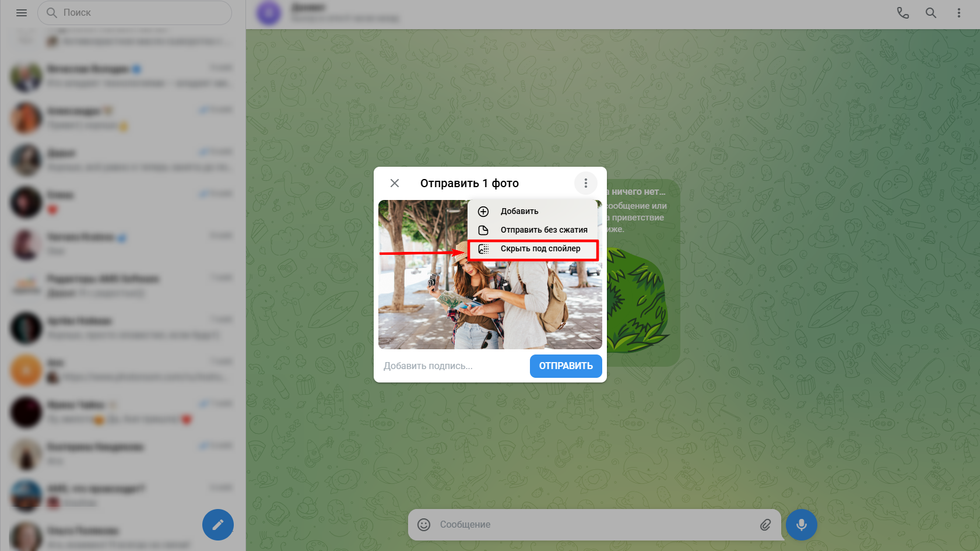Click the paperclip attachment icon
The height and width of the screenshot is (551, 980).
coord(765,525)
